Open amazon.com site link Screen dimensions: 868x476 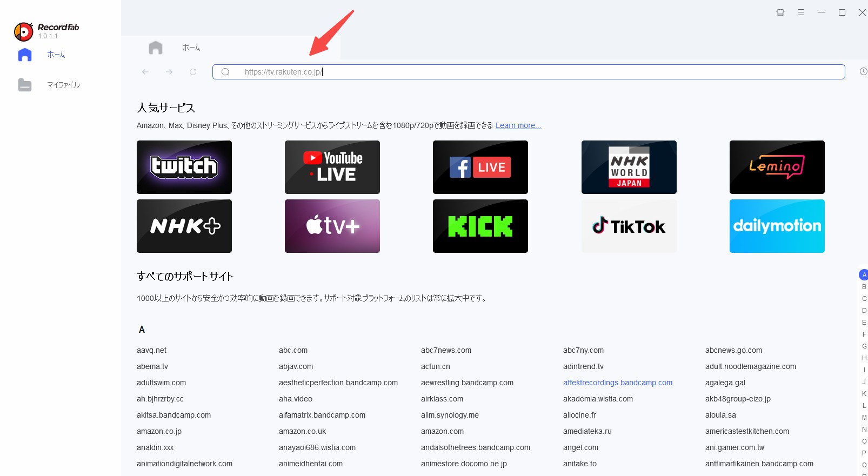[442, 431]
